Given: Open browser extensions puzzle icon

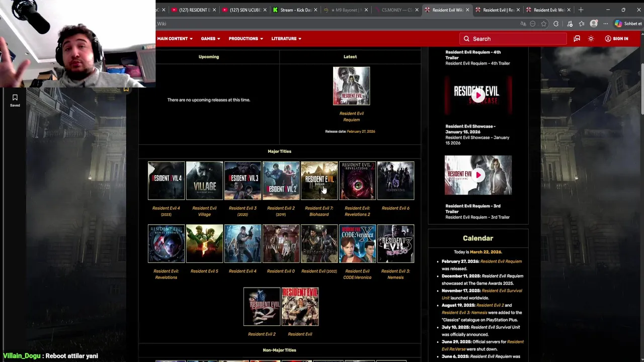Looking at the screenshot, I should (x=556, y=24).
